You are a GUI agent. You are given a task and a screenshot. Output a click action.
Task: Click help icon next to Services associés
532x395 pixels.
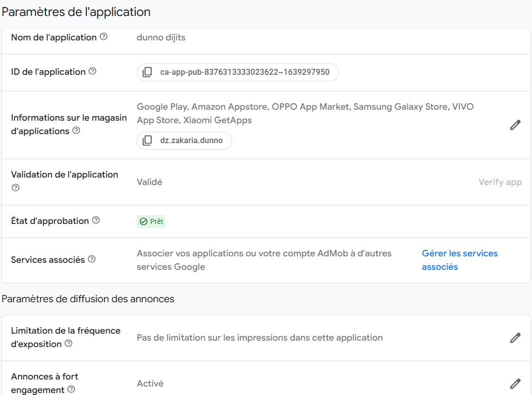coord(92,259)
